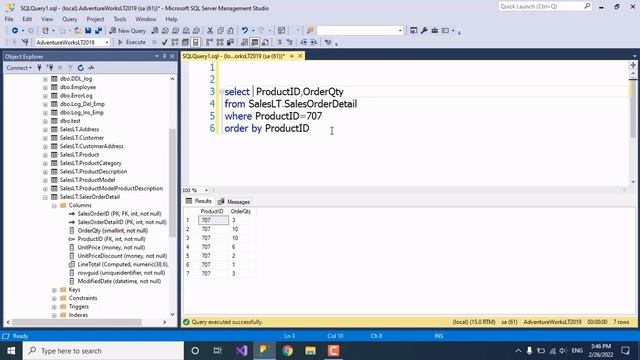This screenshot has height=360, width=640.
Task: Switch to the Messages tab
Action: click(x=234, y=202)
